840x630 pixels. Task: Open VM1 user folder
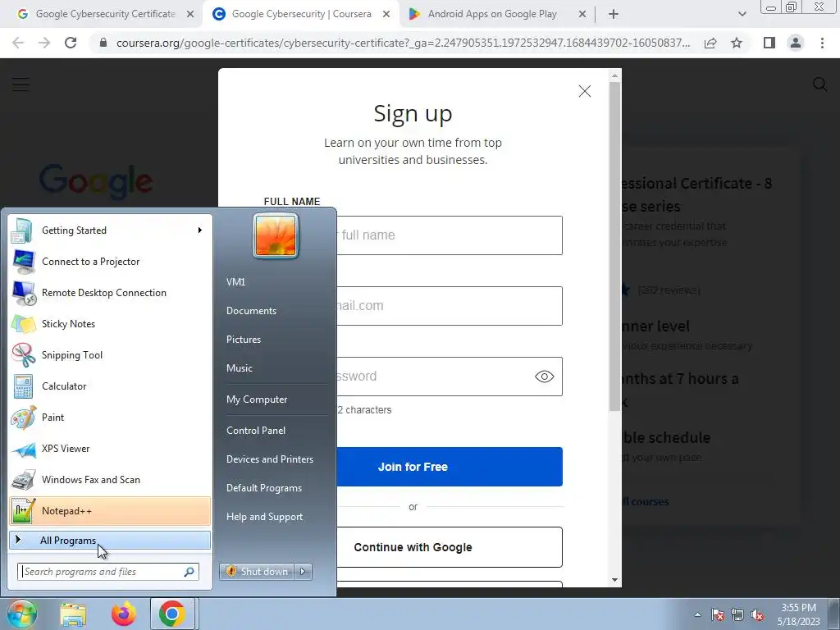point(235,282)
